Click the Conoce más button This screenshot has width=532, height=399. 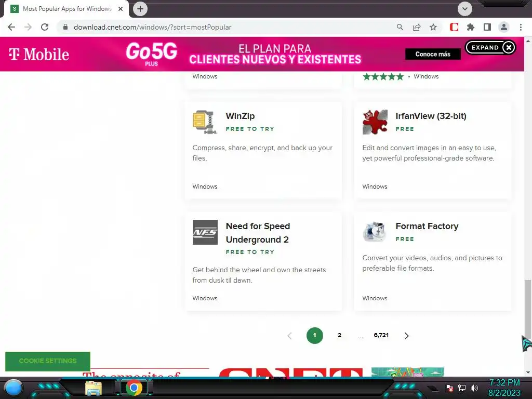coord(433,54)
